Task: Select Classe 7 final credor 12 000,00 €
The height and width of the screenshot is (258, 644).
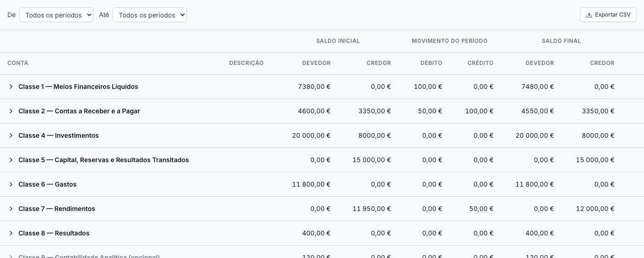Action: [x=595, y=209]
